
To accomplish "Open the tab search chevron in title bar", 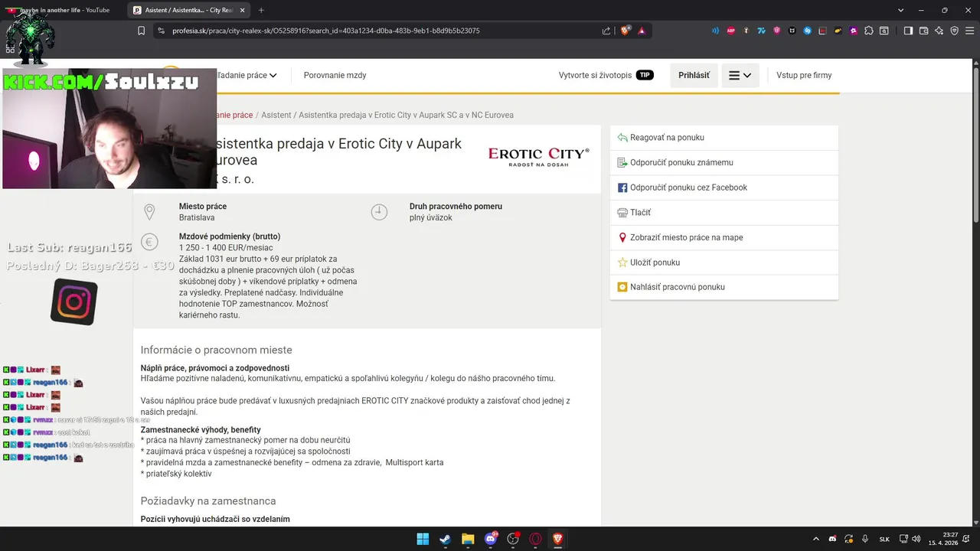I will [x=900, y=10].
